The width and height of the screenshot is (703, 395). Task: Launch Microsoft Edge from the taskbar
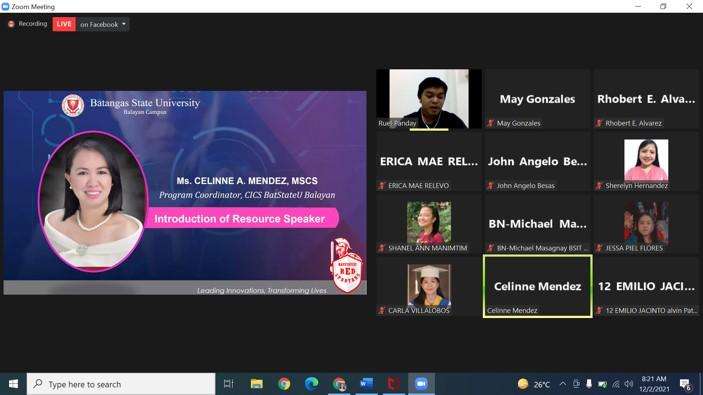click(x=311, y=384)
